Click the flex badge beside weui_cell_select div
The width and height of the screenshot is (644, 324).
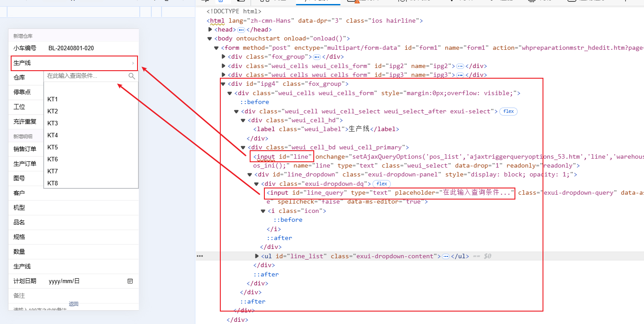(x=508, y=112)
